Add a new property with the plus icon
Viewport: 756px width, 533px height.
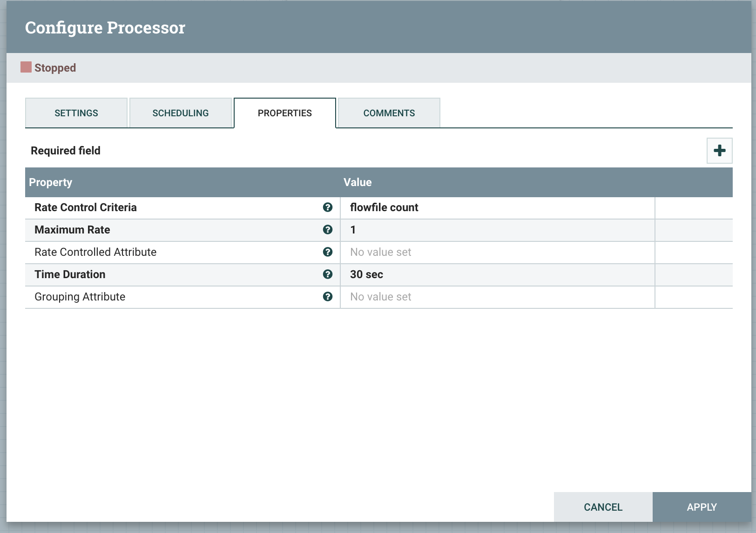pos(720,150)
